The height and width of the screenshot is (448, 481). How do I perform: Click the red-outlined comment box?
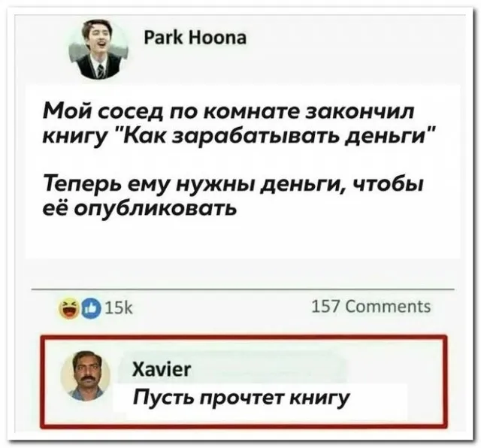244,381
